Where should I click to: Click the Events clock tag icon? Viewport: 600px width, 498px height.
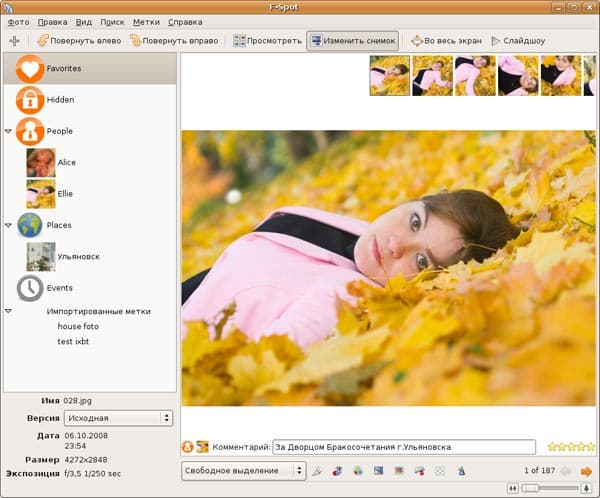coord(30,288)
